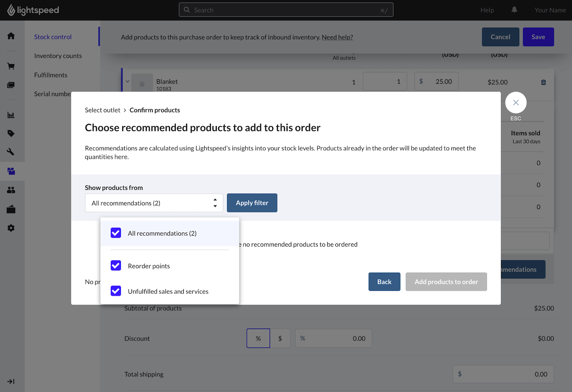Open the Reporting bar chart icon

point(11,115)
